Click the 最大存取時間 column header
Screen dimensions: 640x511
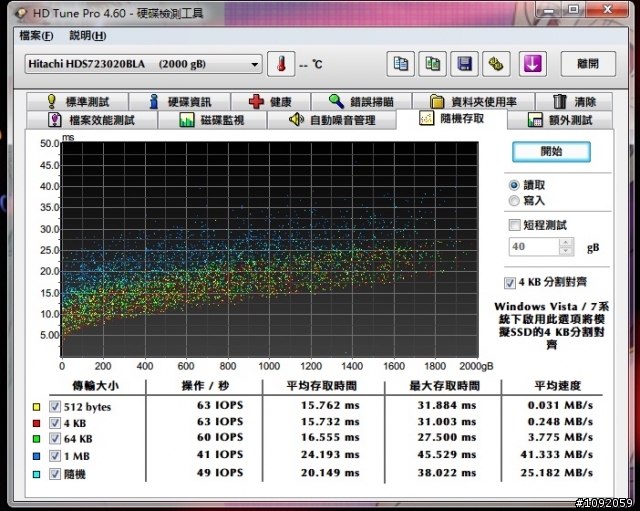pyautogui.click(x=444, y=386)
